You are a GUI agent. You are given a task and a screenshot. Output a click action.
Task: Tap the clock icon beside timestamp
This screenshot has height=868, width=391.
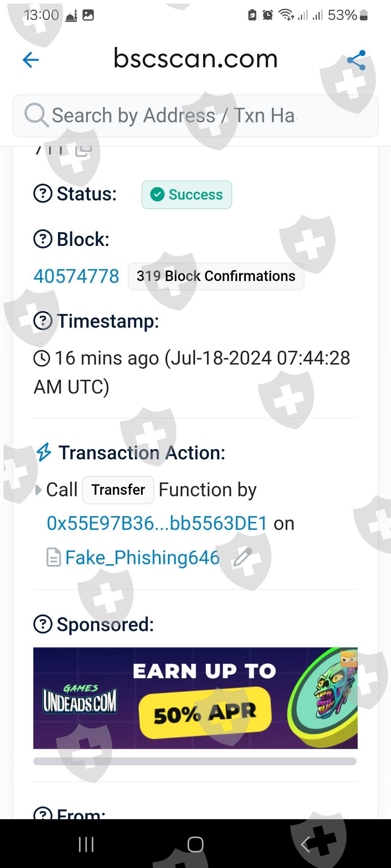pyautogui.click(x=42, y=358)
